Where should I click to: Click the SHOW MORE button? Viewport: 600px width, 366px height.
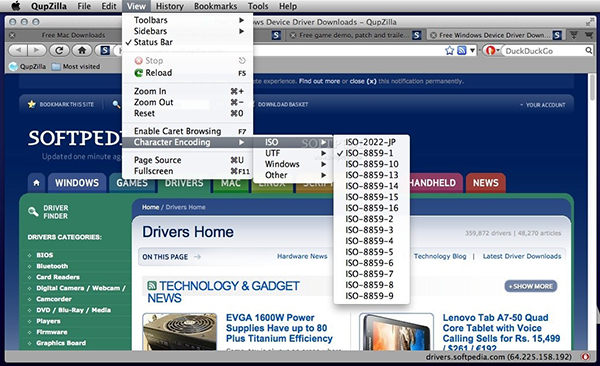point(531,286)
